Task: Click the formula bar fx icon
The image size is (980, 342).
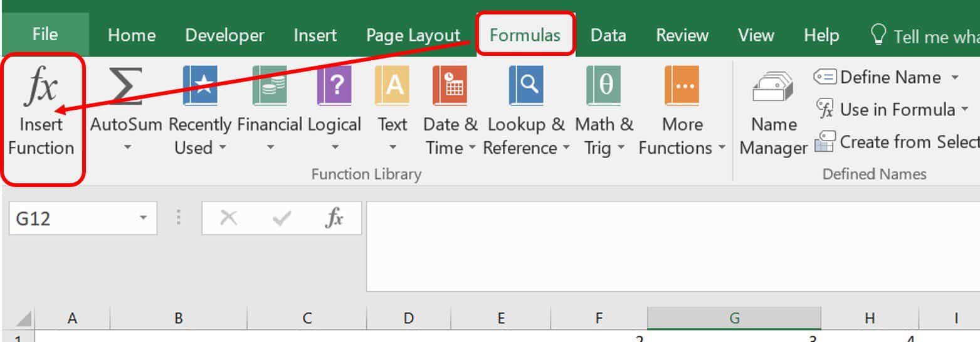Action: (x=334, y=218)
